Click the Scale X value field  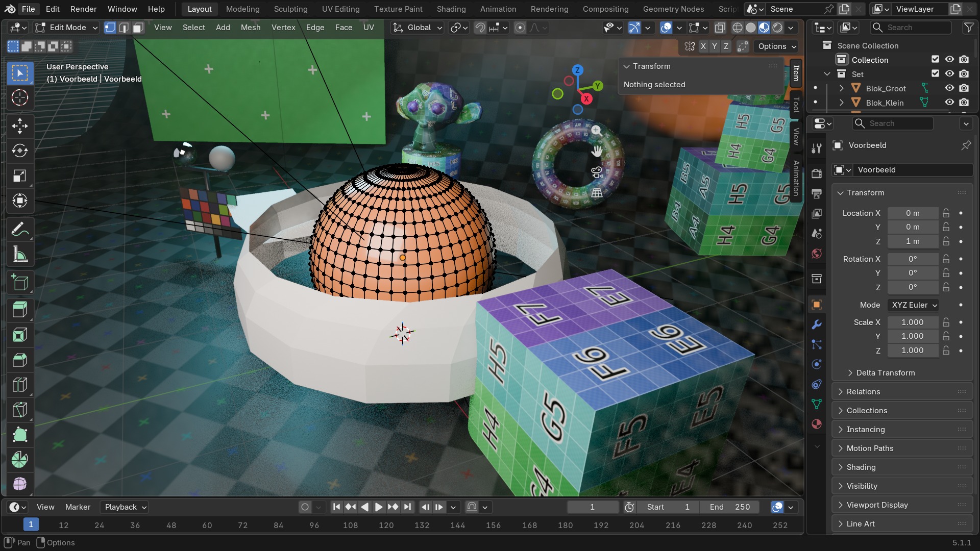point(913,322)
